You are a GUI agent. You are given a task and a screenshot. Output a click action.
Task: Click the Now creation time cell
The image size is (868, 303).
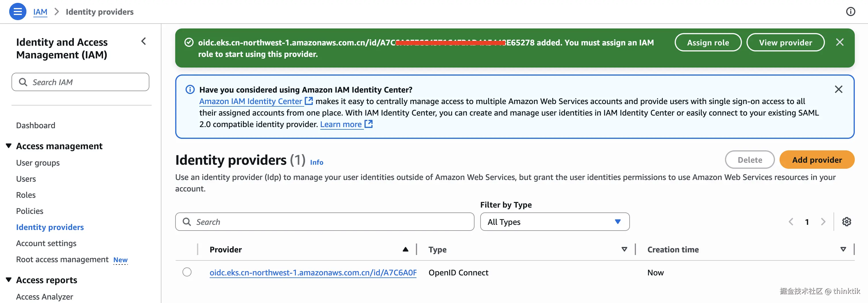click(655, 272)
